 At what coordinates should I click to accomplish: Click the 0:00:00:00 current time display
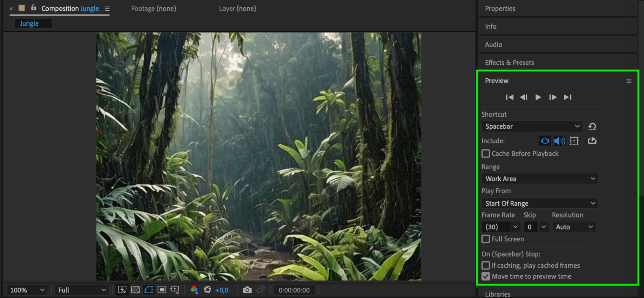pyautogui.click(x=294, y=290)
